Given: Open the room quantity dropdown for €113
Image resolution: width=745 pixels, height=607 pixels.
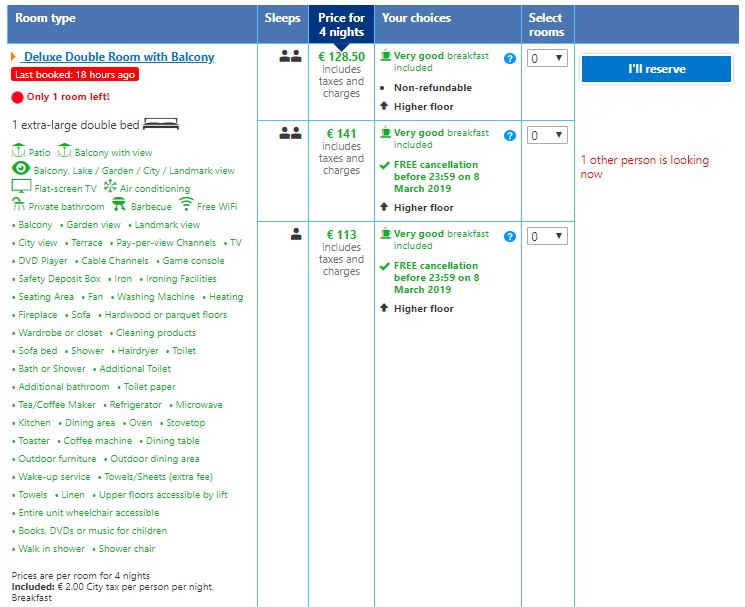Looking at the screenshot, I should click(x=546, y=236).
